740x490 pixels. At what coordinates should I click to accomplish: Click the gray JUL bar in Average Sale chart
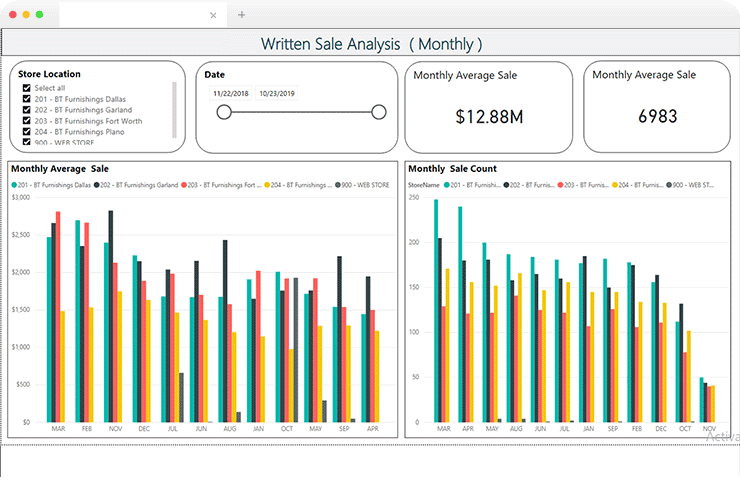(x=181, y=397)
